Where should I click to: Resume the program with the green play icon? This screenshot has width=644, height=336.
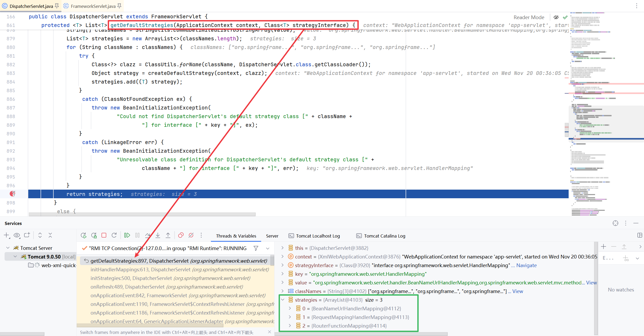tap(127, 235)
